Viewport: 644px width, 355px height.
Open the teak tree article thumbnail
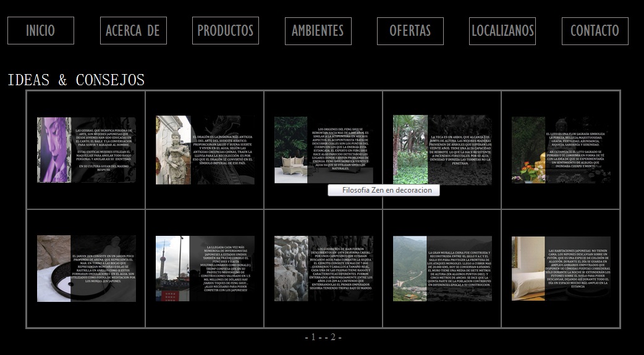(x=442, y=150)
